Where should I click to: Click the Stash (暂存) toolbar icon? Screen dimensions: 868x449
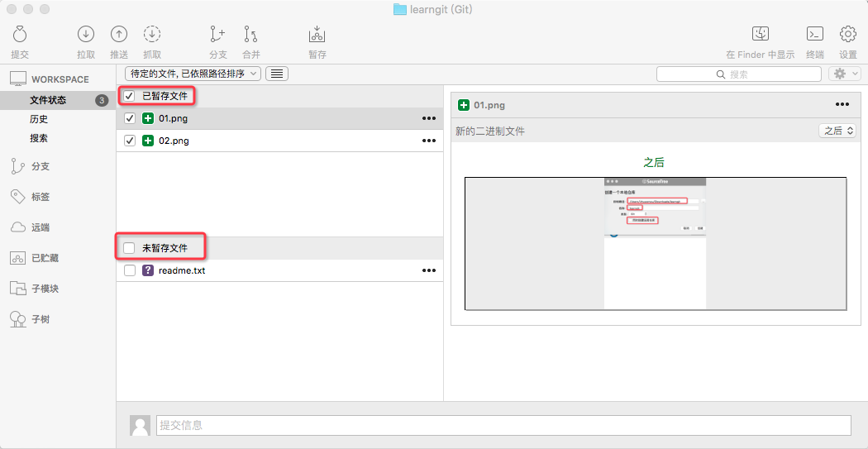317,35
